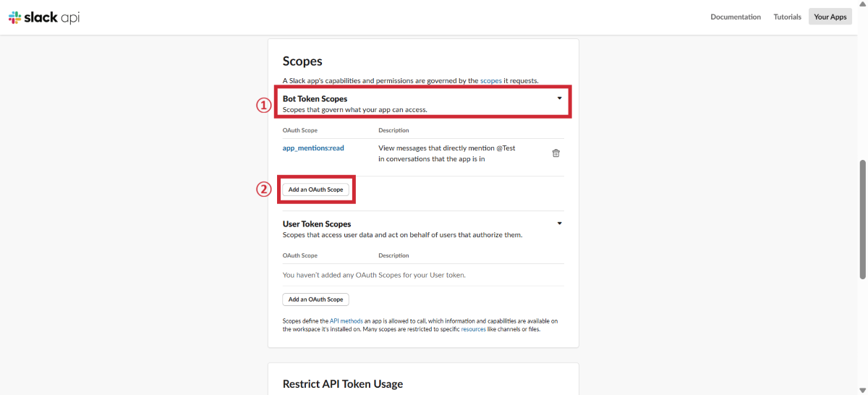Click the scrollbar's up arrow
The image size is (868, 395).
click(862, 4)
